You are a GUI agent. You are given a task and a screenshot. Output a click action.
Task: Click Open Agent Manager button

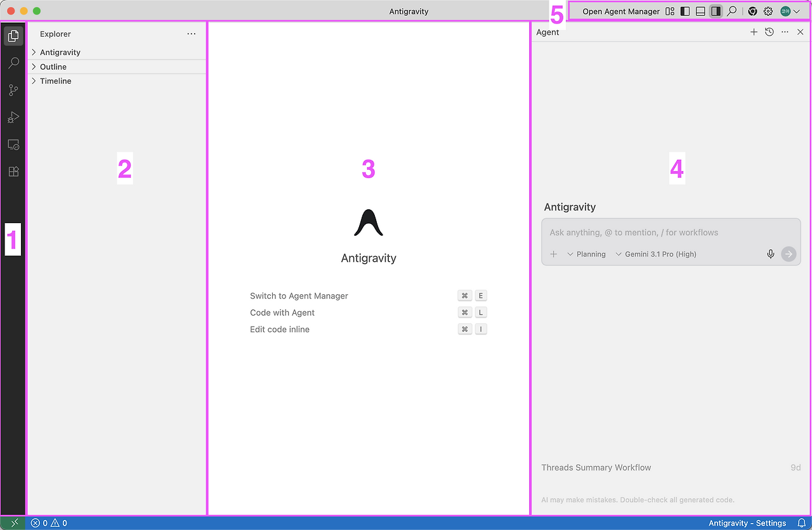621,11
